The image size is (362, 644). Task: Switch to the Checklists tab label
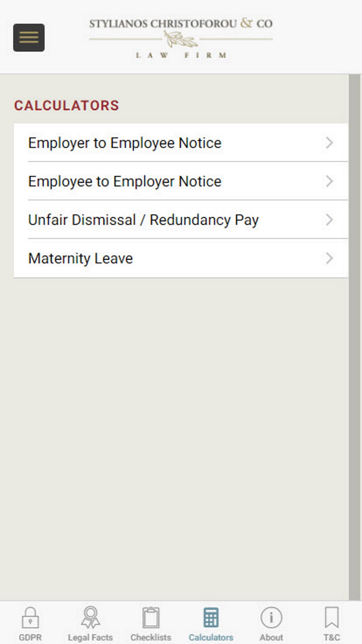pos(151,637)
